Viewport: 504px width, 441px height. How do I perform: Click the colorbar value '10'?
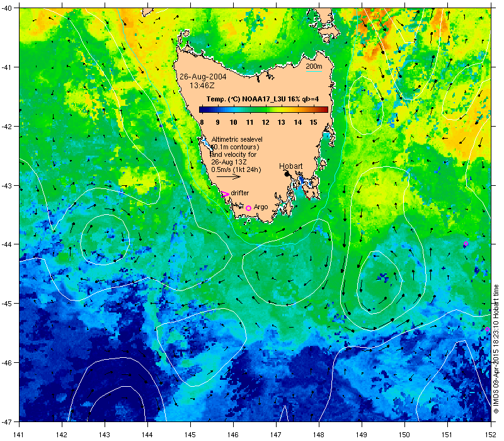(x=233, y=122)
